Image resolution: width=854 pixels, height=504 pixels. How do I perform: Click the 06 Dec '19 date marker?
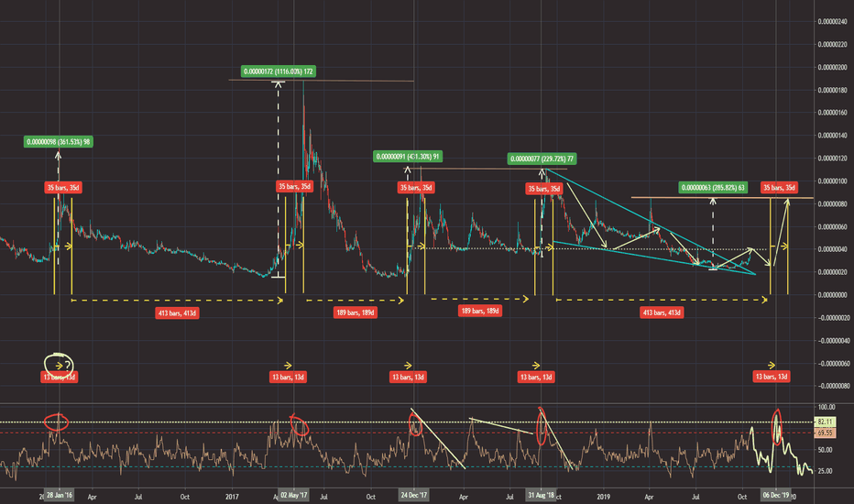pos(776,495)
